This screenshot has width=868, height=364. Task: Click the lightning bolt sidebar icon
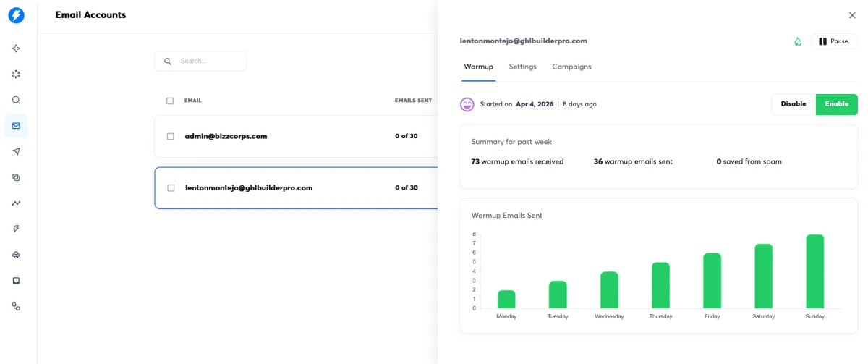16,229
